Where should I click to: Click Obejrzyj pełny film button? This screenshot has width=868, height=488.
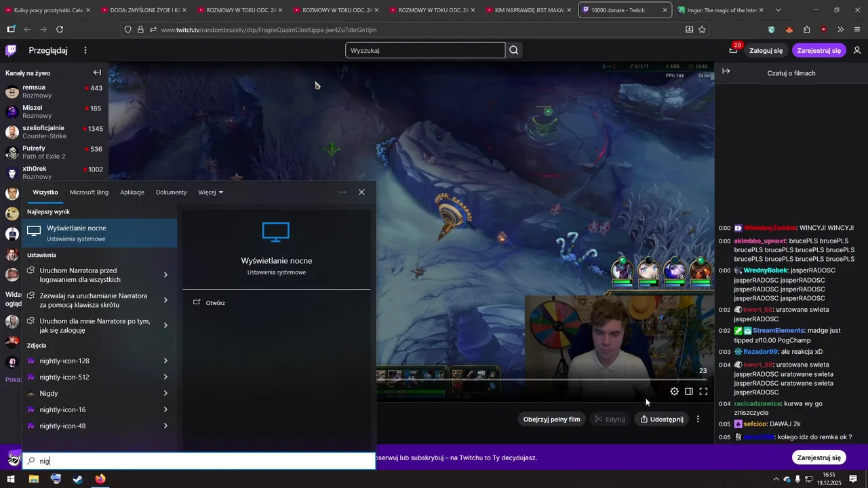551,420
